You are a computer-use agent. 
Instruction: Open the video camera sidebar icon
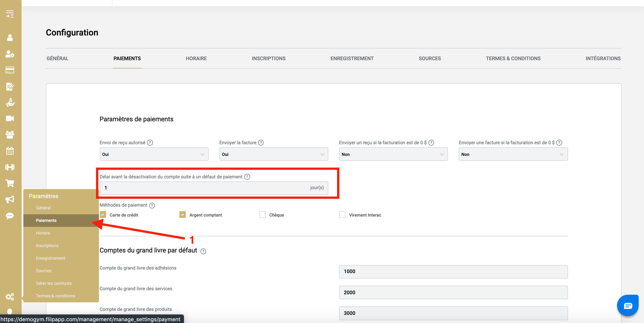(x=10, y=118)
